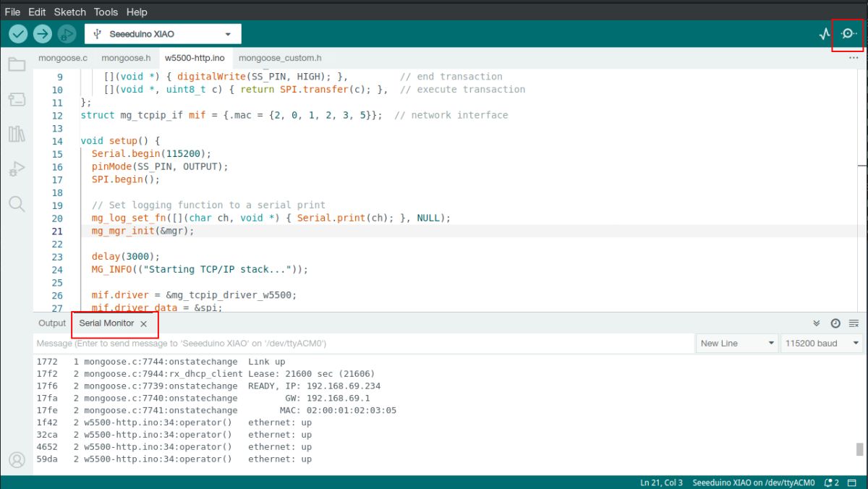Click the user account icon in the sidebar
The height and width of the screenshot is (489, 868).
[17, 459]
